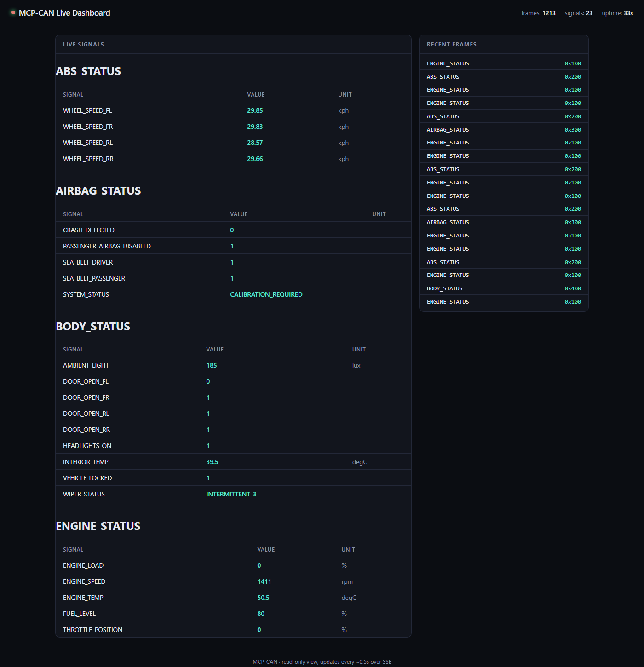Click the DOOR_OPEN_FR signal name
The height and width of the screenshot is (667, 644).
click(86, 397)
